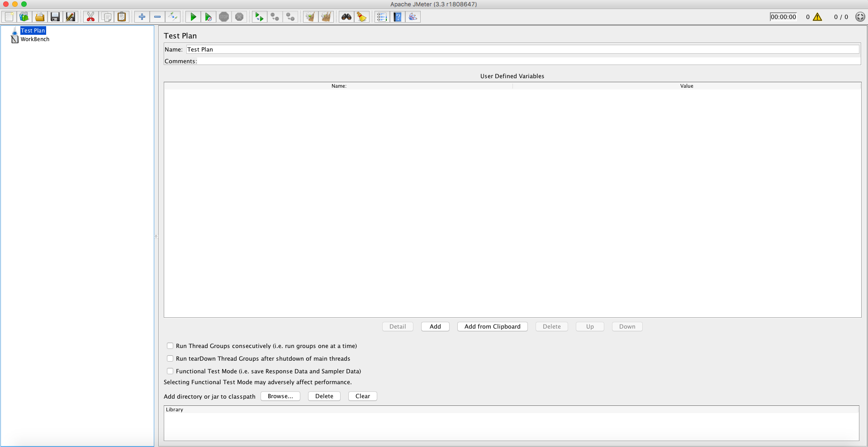Expand all tree nodes with plus icon
868x447 pixels.
tap(142, 17)
